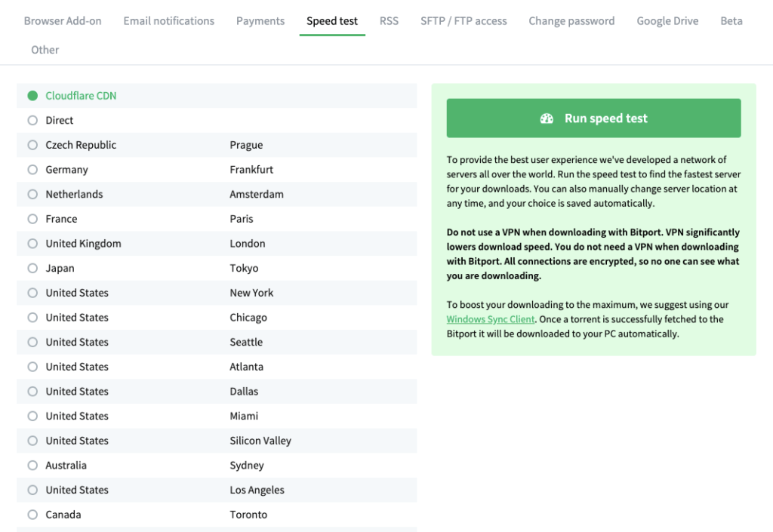The height and width of the screenshot is (532, 773).
Task: Open the Beta tab
Action: click(731, 20)
